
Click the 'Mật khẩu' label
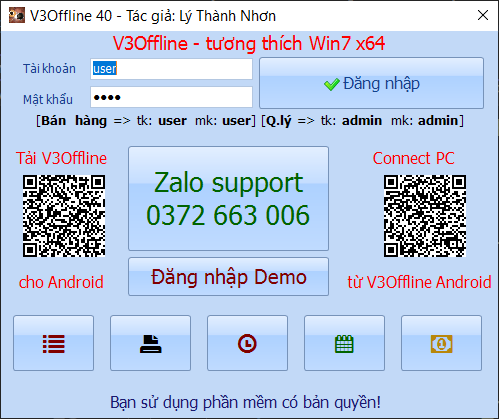(x=48, y=99)
